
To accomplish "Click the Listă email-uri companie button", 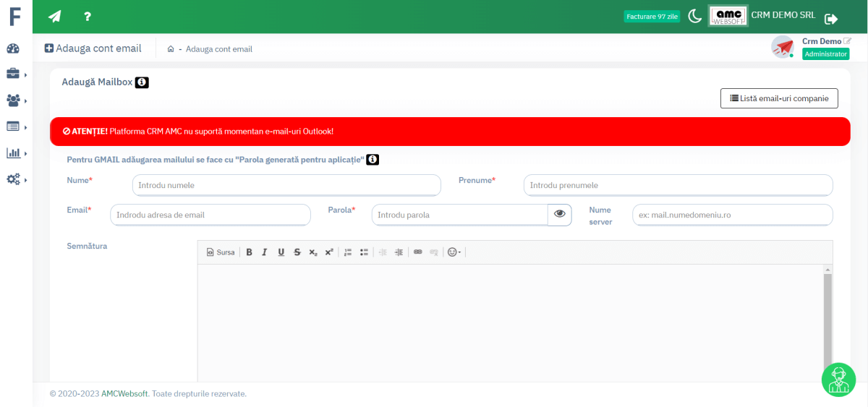I will pos(779,98).
